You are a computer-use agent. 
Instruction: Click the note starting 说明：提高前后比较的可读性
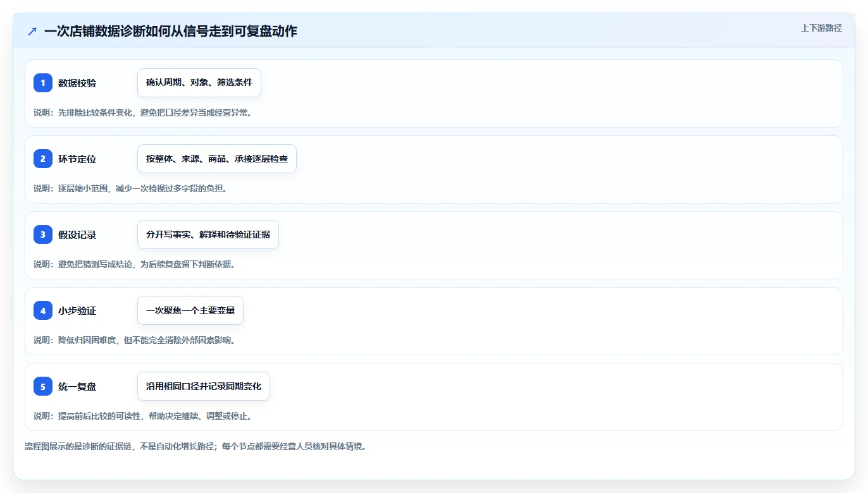pos(143,416)
